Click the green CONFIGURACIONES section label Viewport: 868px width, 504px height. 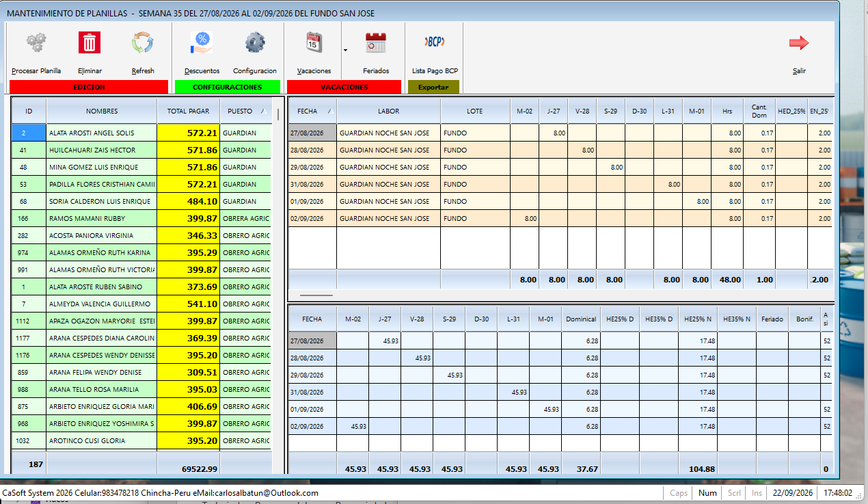point(228,87)
